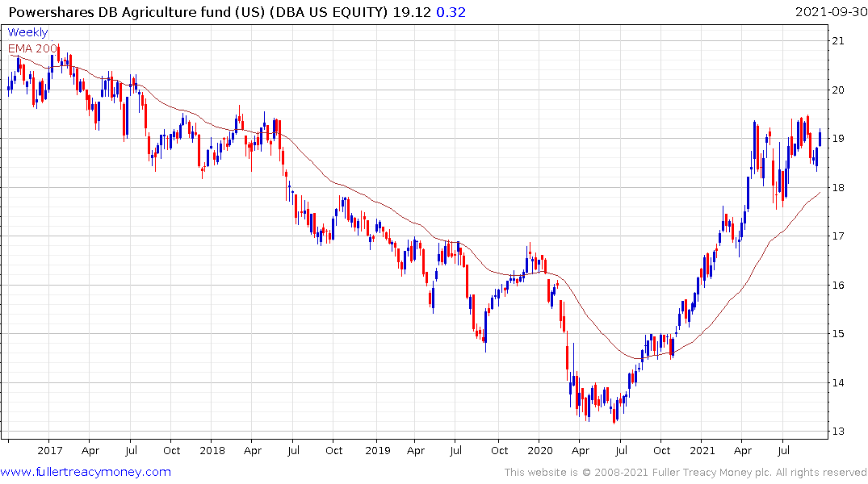Click the 'Oct' axis label after 2020
The height and width of the screenshot is (484, 868).
pos(661,450)
